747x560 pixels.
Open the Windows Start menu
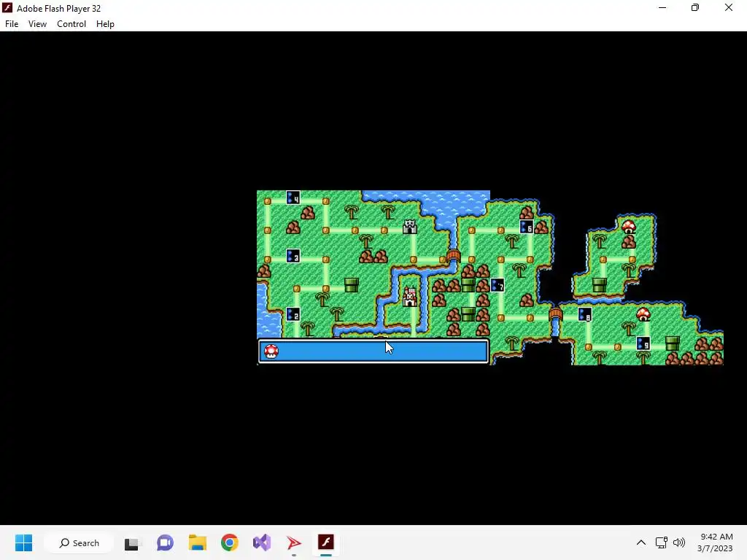click(x=23, y=542)
